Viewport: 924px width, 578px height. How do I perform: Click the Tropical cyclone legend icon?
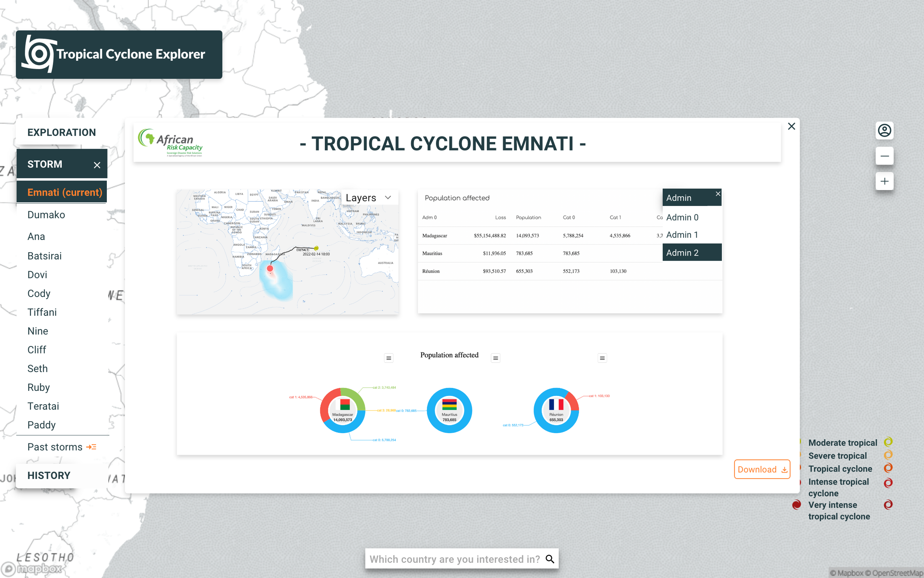click(888, 468)
